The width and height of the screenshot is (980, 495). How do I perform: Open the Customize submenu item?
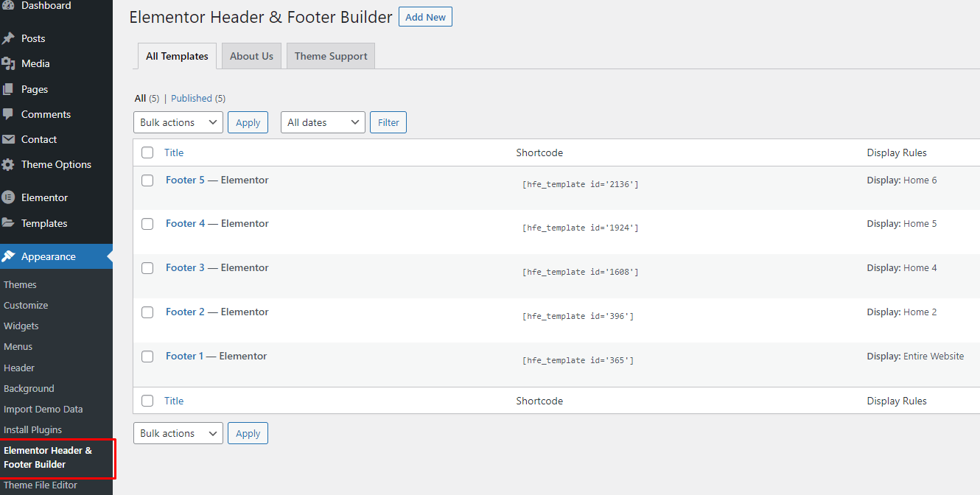pos(26,305)
